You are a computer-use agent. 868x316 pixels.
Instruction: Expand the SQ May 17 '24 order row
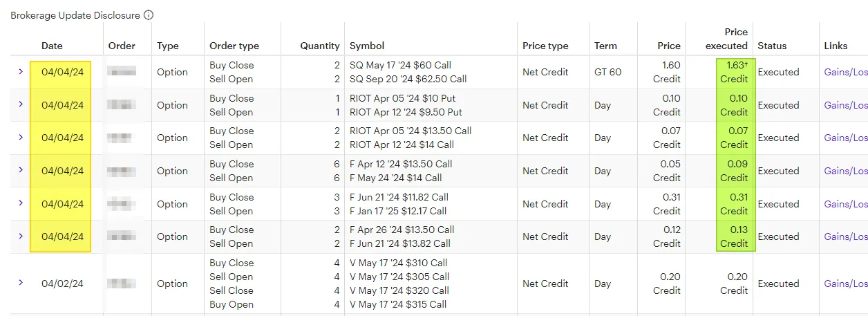point(21,71)
